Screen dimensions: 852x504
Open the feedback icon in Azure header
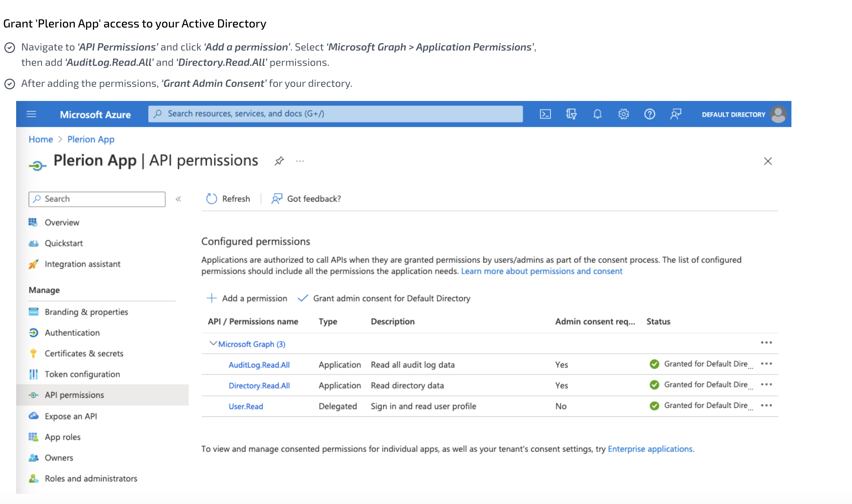676,114
